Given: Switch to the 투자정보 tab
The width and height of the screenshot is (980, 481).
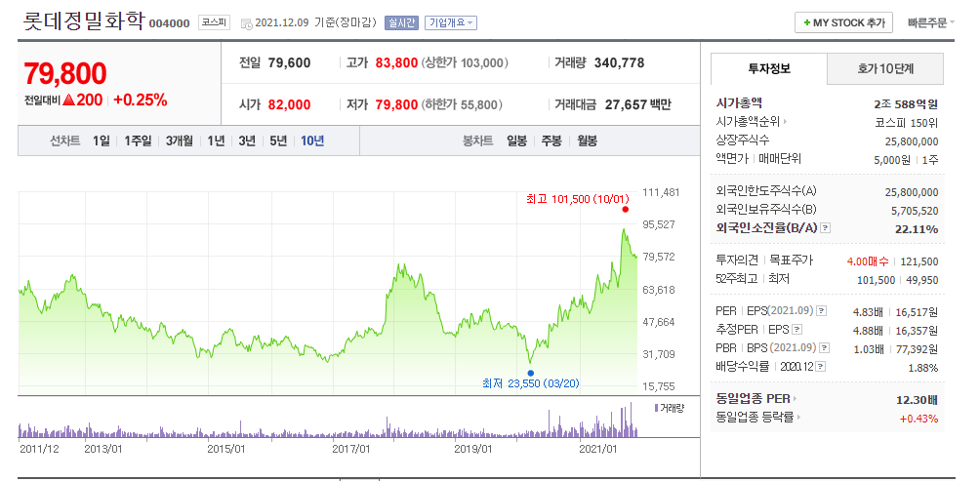Looking at the screenshot, I should point(769,68).
